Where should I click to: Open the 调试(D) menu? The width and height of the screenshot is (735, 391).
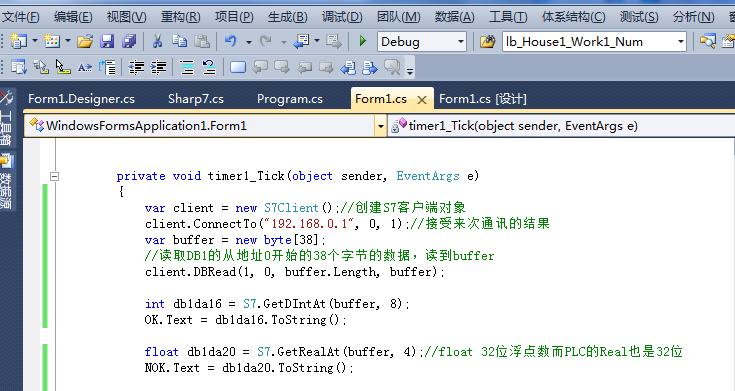point(342,17)
